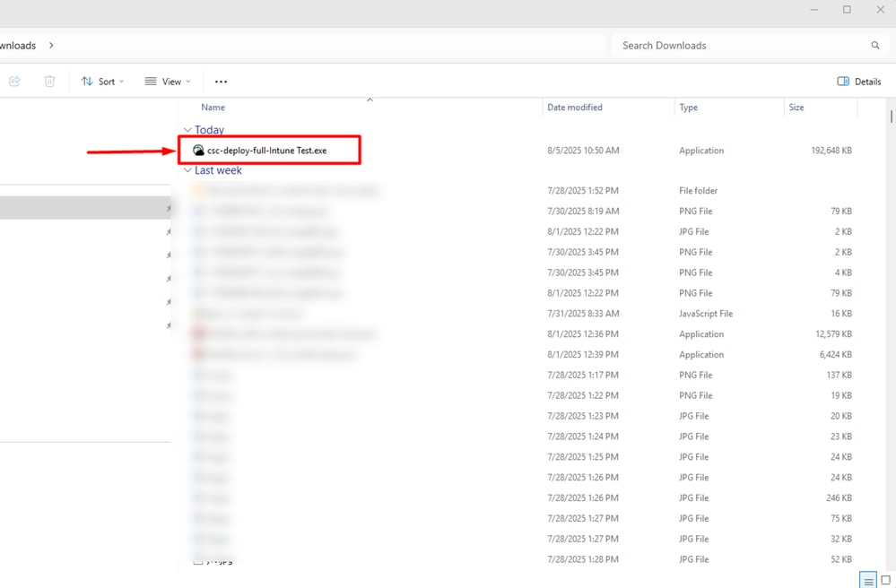Image resolution: width=896 pixels, height=588 pixels.
Task: Click the search magnifier icon
Action: point(874,45)
